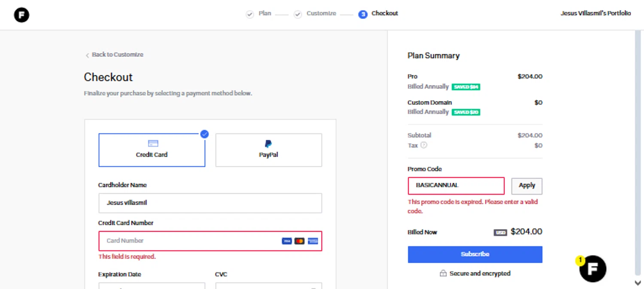Click the SAVED badge under Custom Domain

point(466,112)
